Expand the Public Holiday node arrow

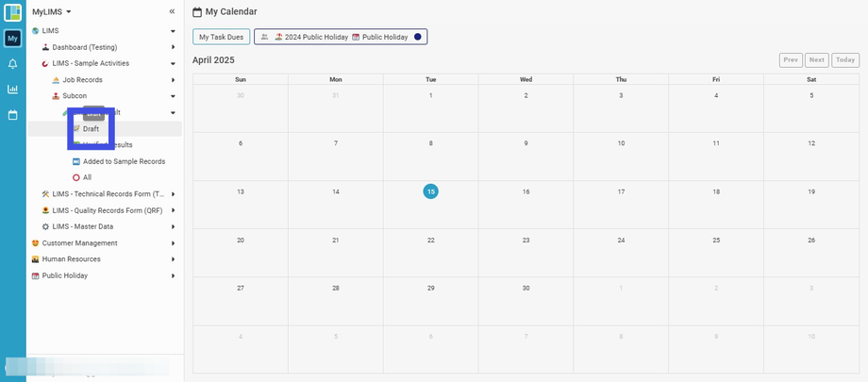coord(173,275)
